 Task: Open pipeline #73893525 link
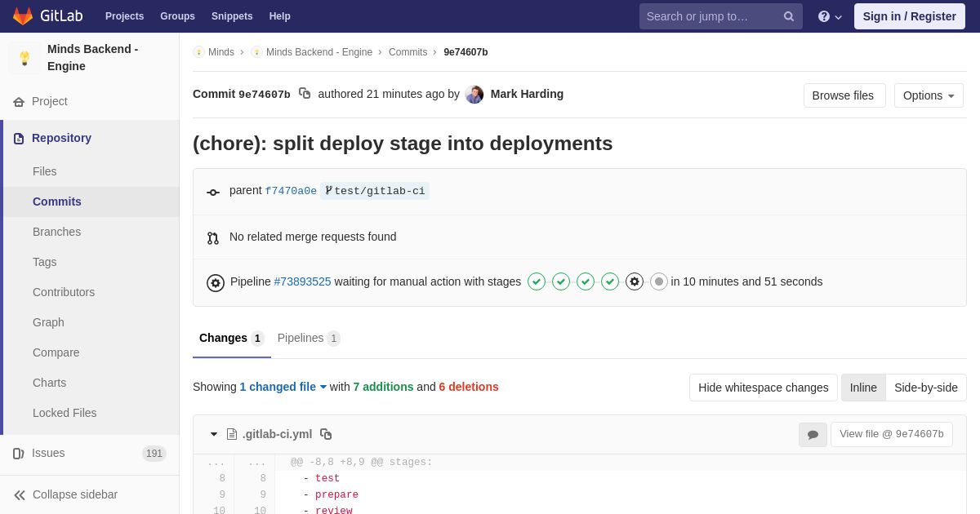point(302,281)
